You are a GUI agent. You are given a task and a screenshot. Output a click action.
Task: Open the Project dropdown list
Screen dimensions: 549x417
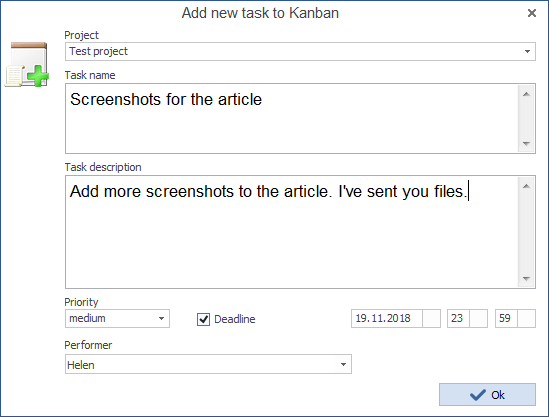coord(527,51)
